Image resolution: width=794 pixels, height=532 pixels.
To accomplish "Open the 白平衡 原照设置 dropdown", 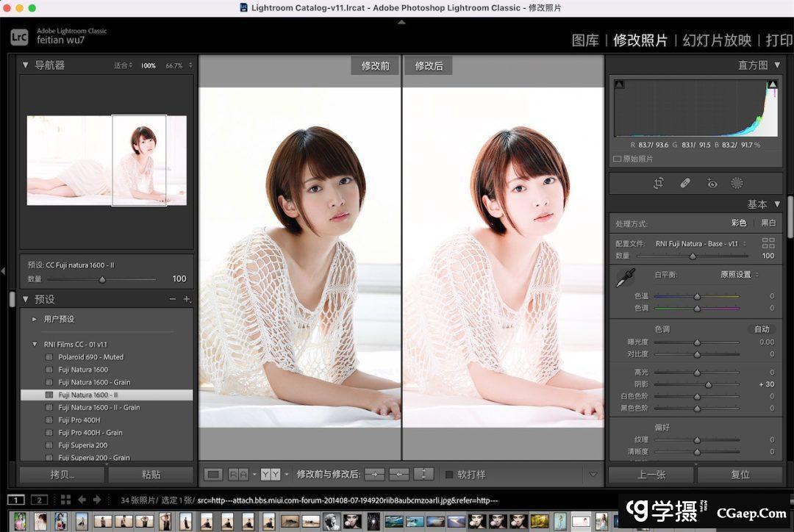I will 739,275.
